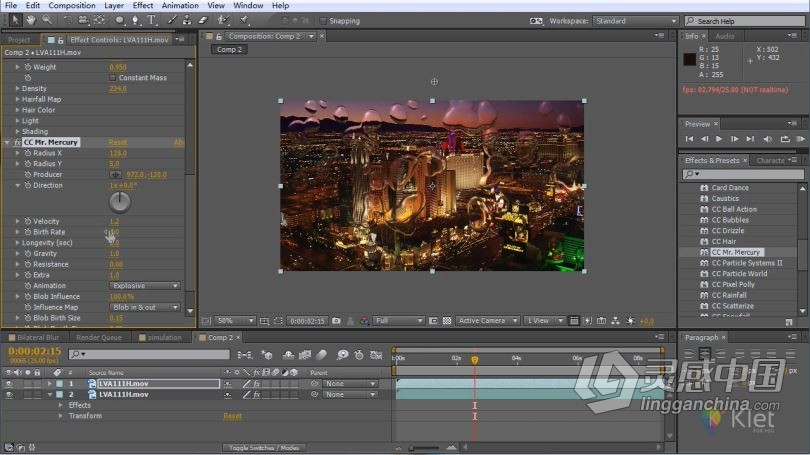Toggle Weight property stopwatch
810x455 pixels.
coord(28,67)
